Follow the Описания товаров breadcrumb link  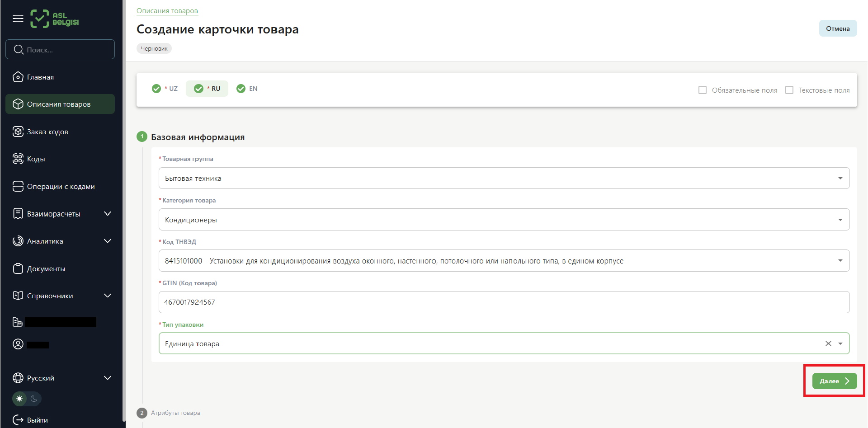pos(167,11)
